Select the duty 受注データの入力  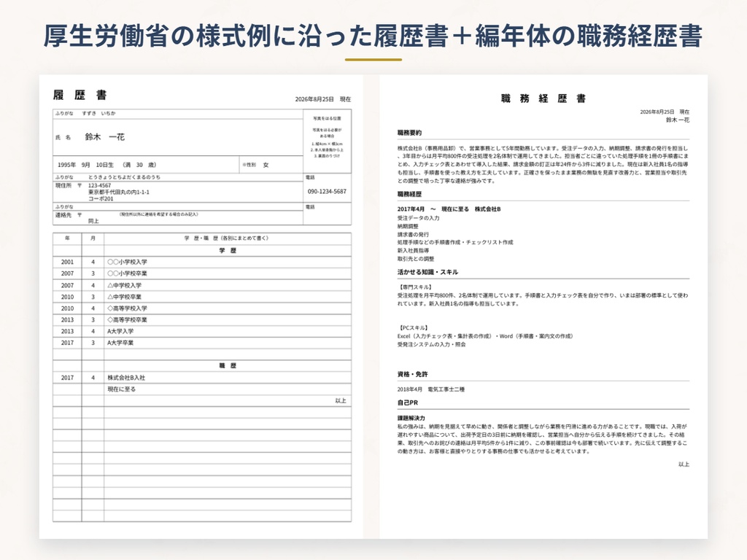click(x=418, y=217)
